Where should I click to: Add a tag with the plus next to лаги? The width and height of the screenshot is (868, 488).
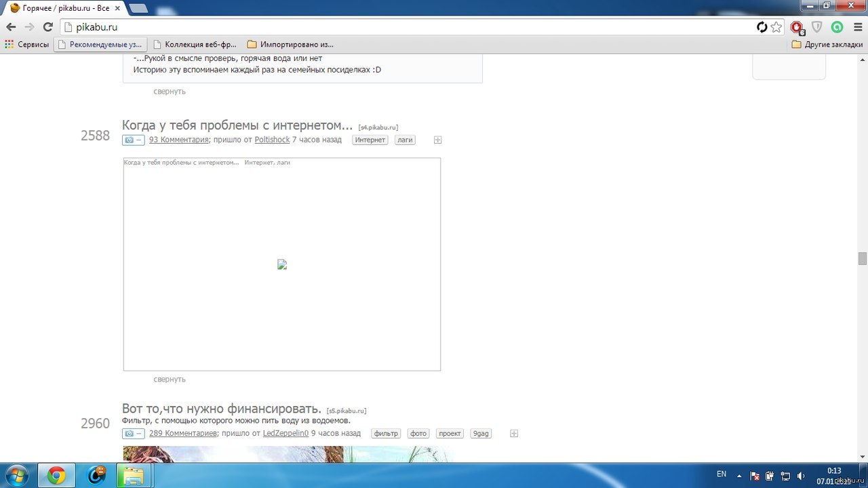pos(437,140)
